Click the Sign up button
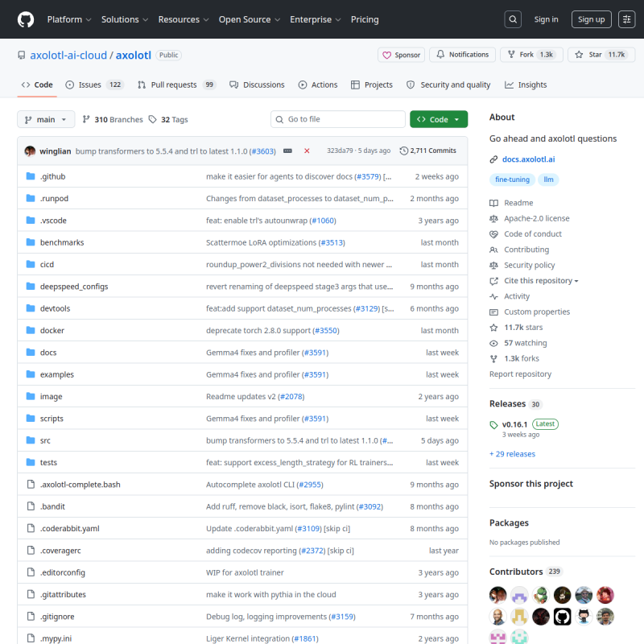644x644 pixels. [591, 19]
